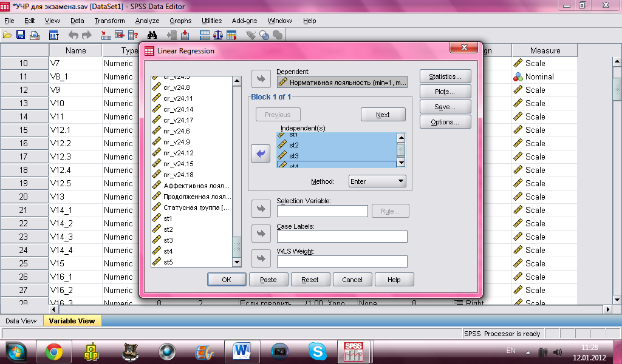Open the Utilities menu
The height and width of the screenshot is (364, 622).
point(212,21)
